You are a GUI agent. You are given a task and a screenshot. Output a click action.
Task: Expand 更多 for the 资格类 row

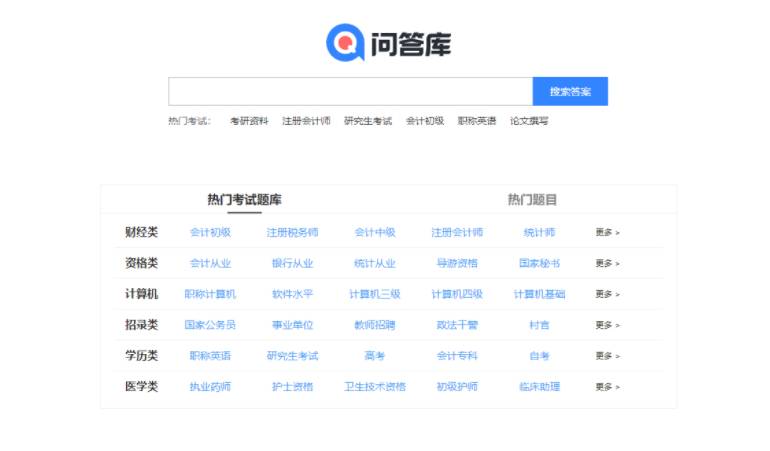click(x=607, y=263)
